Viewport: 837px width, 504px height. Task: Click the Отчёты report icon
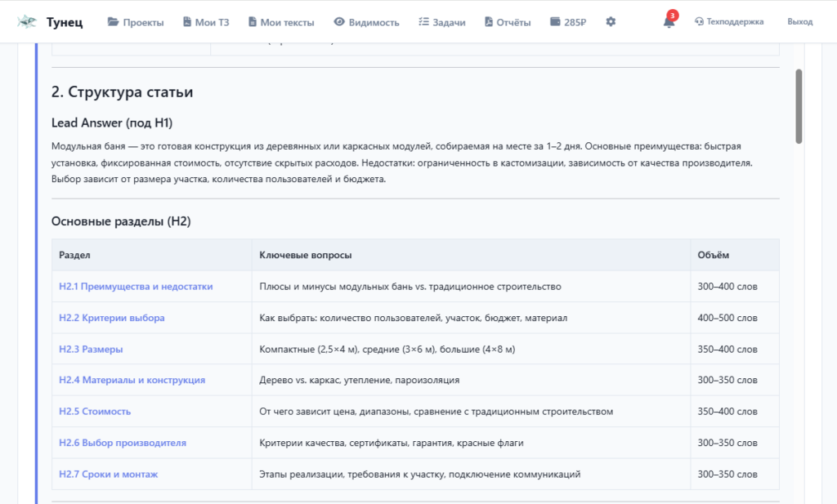pos(489,22)
